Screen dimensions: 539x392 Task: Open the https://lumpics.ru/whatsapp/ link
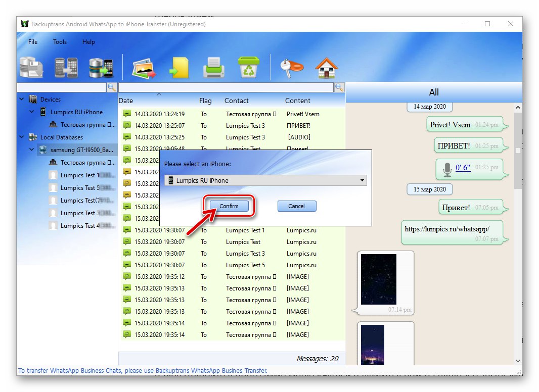coord(447,229)
